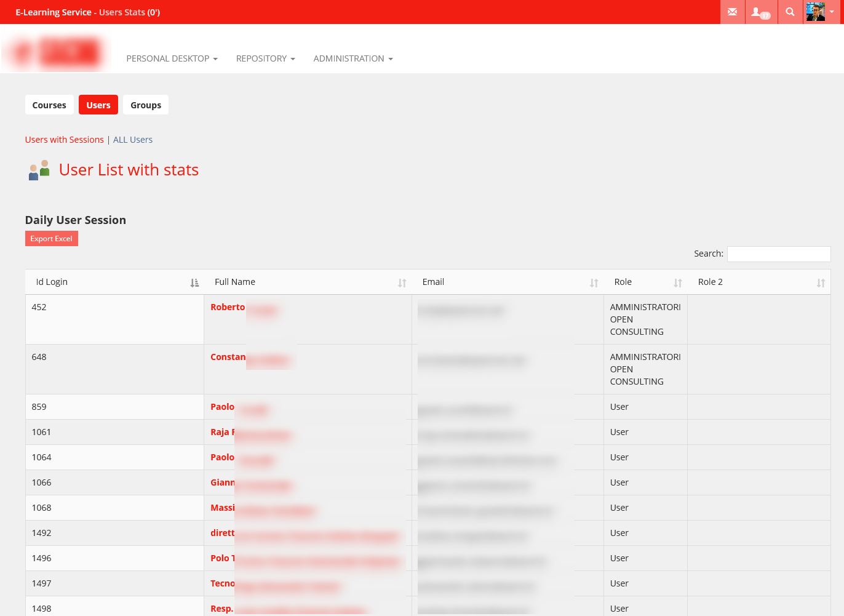Open the Administration menu

click(352, 58)
